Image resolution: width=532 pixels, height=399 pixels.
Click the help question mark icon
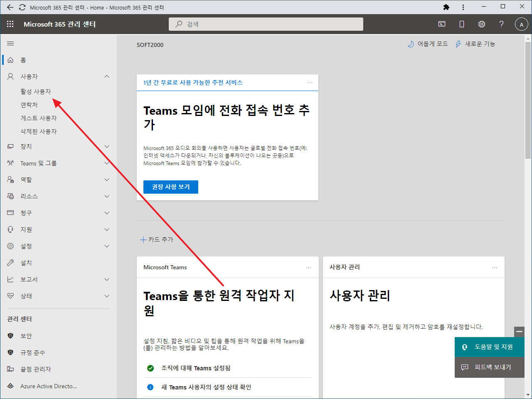[501, 24]
